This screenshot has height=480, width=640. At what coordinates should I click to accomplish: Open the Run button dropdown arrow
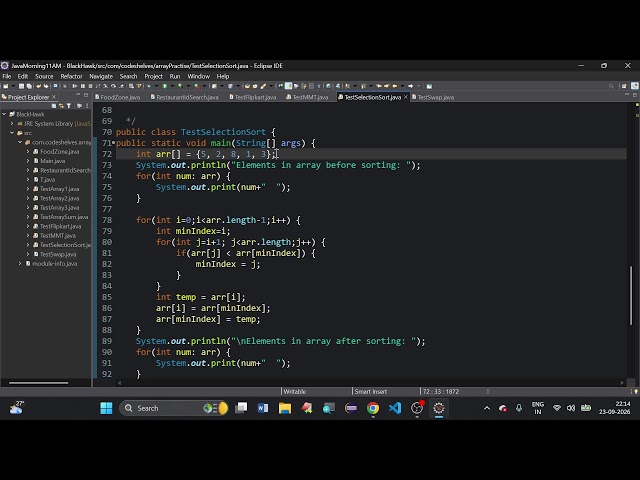point(172,86)
